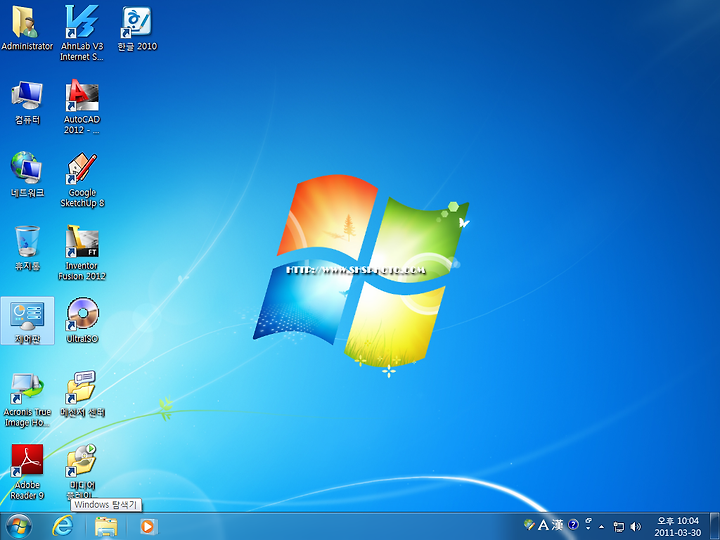
Task: Toggle the 漢 Hanja conversion button
Action: (557, 525)
